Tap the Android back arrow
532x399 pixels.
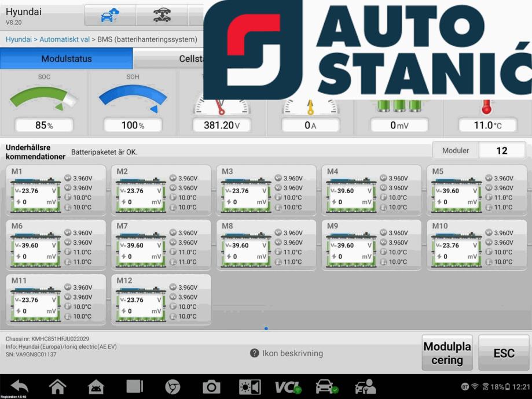[20, 386]
